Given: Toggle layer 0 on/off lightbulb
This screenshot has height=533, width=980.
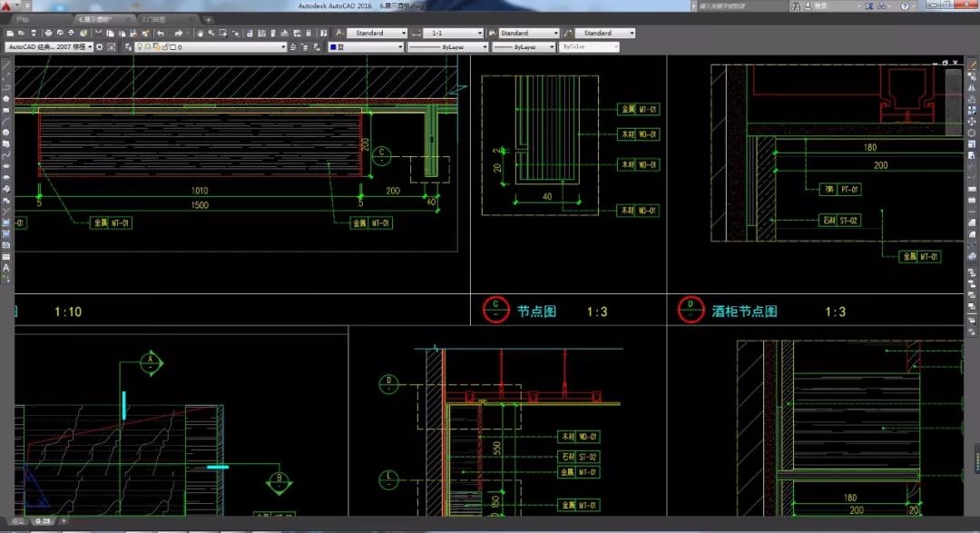Looking at the screenshot, I should [x=139, y=47].
